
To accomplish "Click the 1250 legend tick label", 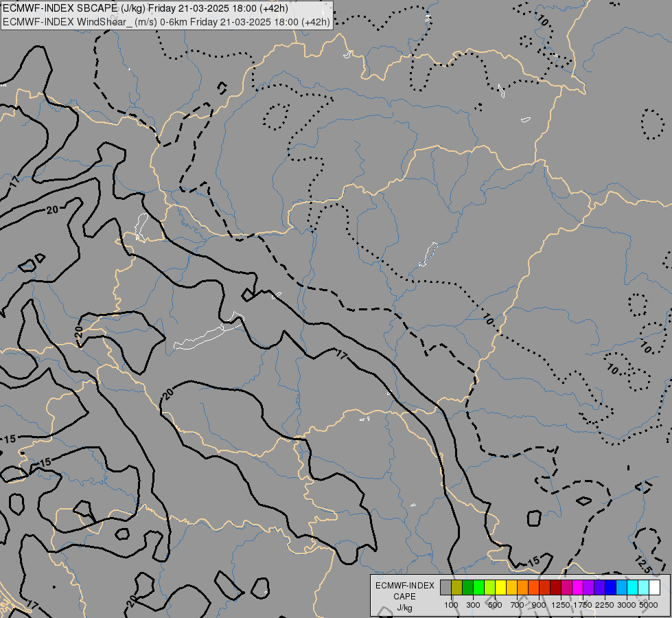I will [x=561, y=605].
